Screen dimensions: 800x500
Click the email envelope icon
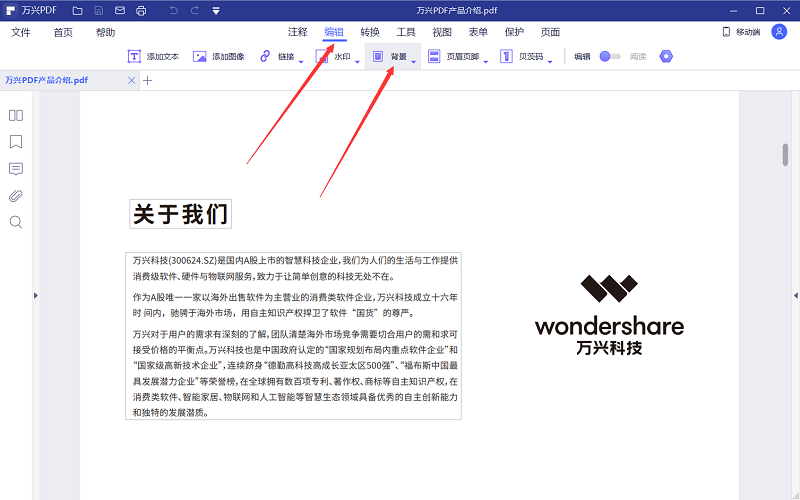(x=119, y=11)
